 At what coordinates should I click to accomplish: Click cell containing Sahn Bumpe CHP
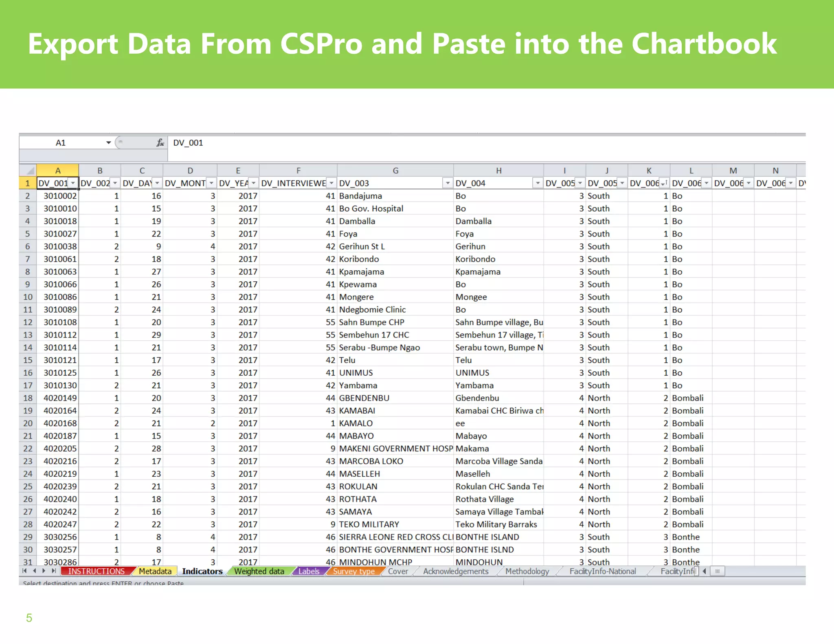coord(395,322)
